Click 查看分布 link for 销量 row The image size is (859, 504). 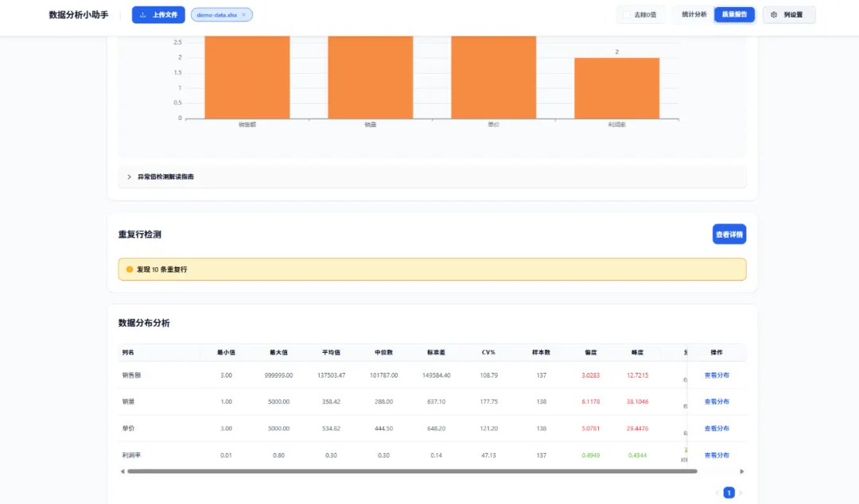pyautogui.click(x=717, y=401)
